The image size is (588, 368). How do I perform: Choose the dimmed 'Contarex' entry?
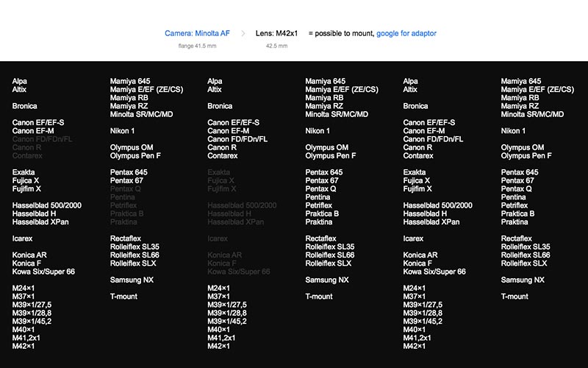27,155
